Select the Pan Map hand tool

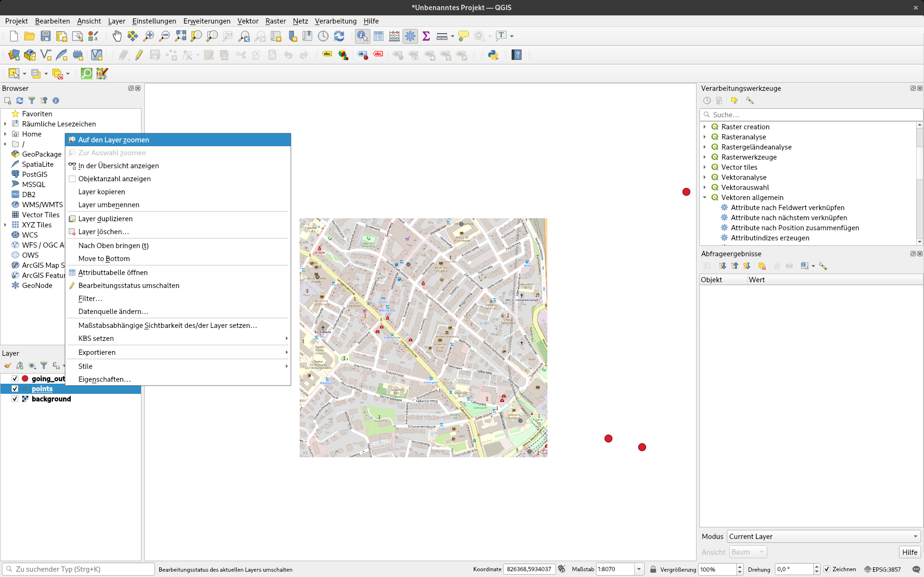(x=117, y=36)
